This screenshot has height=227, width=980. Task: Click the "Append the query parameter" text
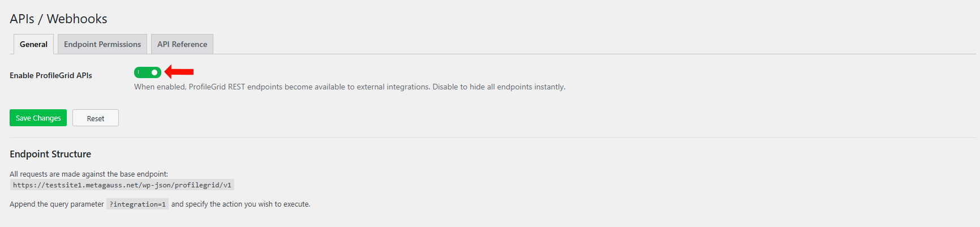pyautogui.click(x=57, y=204)
